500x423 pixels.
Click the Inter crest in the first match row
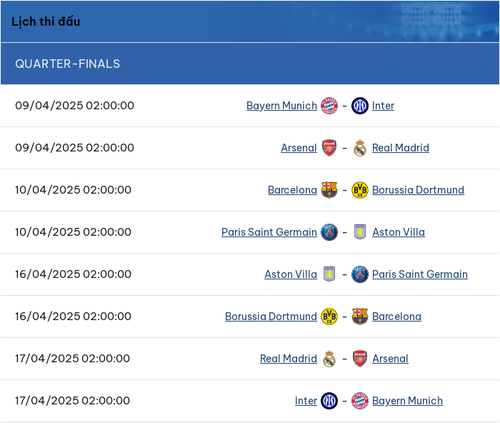click(x=360, y=106)
